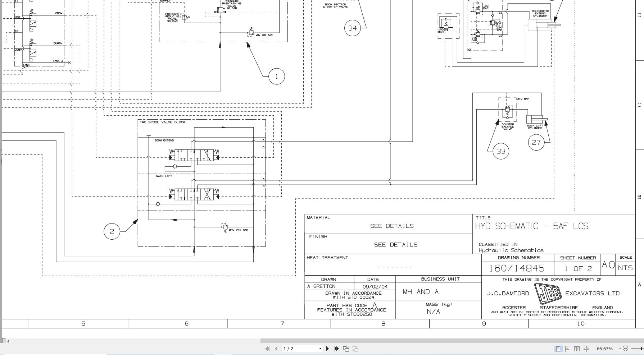Click the TANK 2 label
The image size is (644, 355).
pyautogui.click(x=58, y=61)
